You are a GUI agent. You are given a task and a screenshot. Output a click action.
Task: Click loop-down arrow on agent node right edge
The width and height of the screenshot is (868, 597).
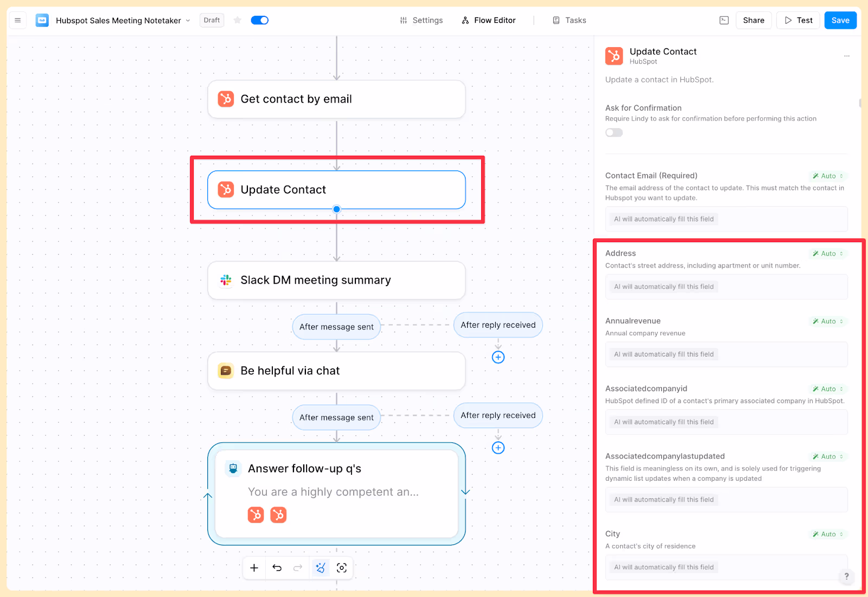[465, 492]
